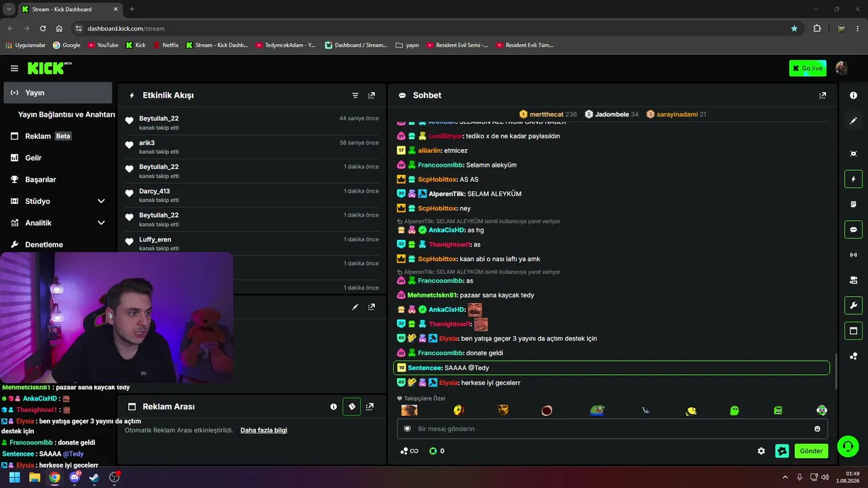Screen dimensions: 868x488
Task: Toggle the chat bubble widget in right sidebar
Action: 853,230
